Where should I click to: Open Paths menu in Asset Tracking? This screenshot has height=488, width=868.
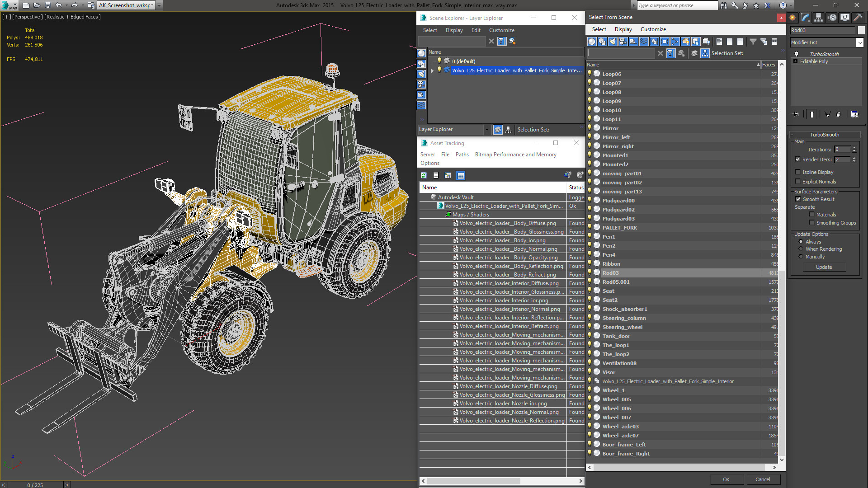(x=462, y=155)
